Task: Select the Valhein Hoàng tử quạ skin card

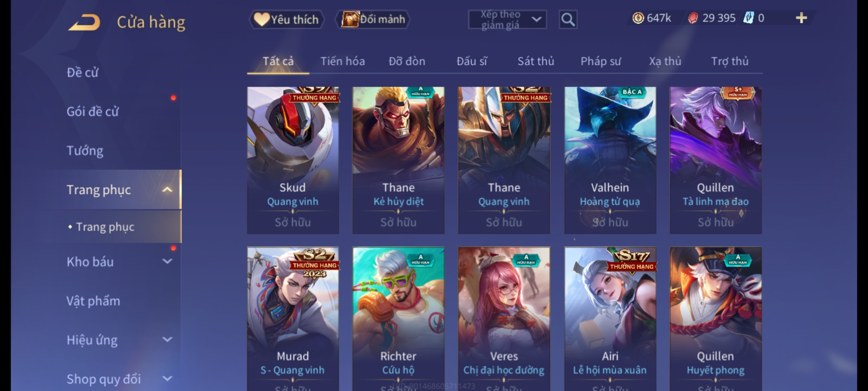Action: 610,160
